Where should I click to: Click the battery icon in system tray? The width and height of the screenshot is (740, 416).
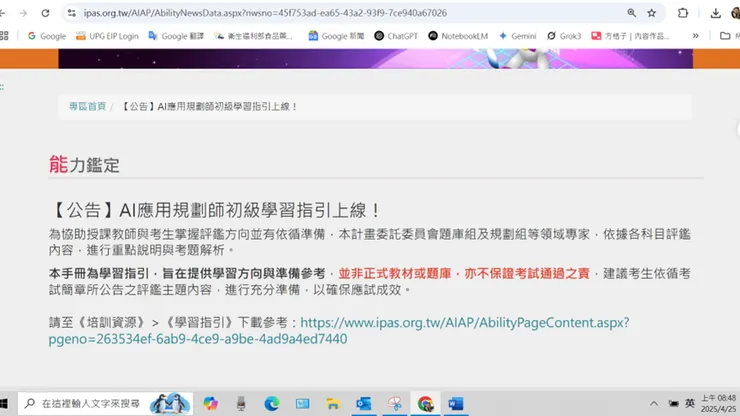673,404
